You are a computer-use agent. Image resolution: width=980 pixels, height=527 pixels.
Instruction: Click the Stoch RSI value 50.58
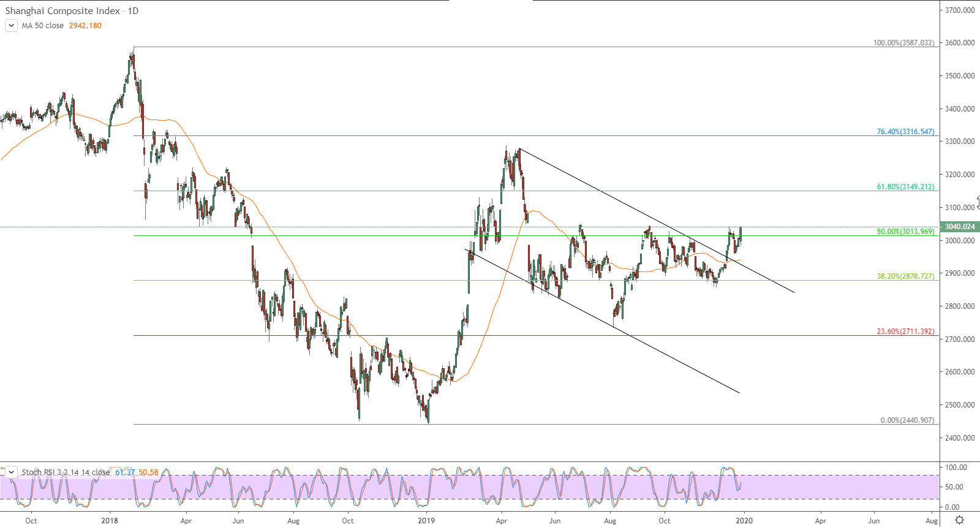click(148, 472)
